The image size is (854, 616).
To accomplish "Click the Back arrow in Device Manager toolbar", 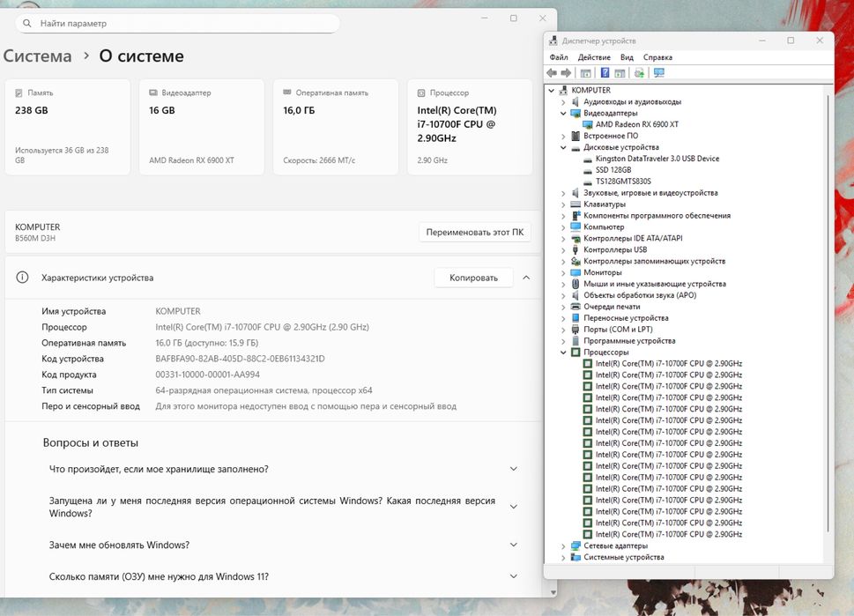I will (552, 72).
